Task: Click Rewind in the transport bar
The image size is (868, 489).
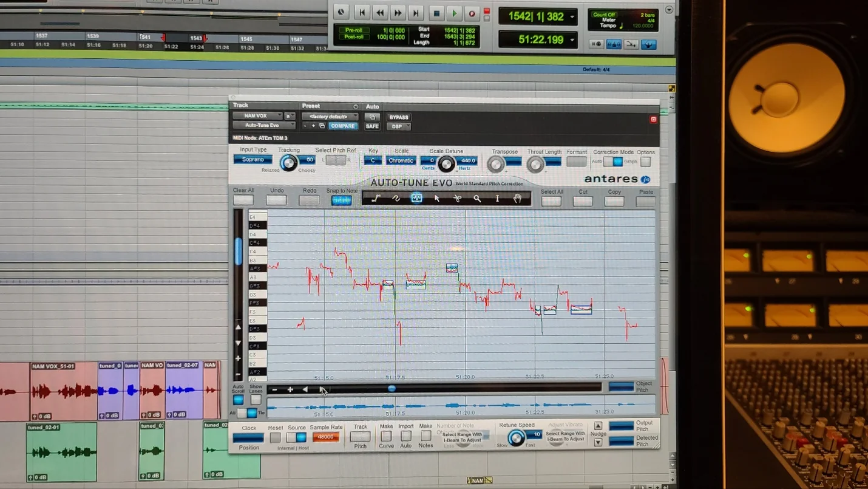Action: (380, 12)
